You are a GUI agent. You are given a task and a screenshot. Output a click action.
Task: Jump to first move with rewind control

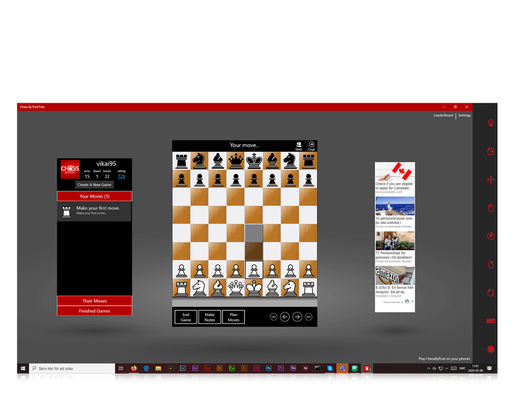[x=272, y=317]
